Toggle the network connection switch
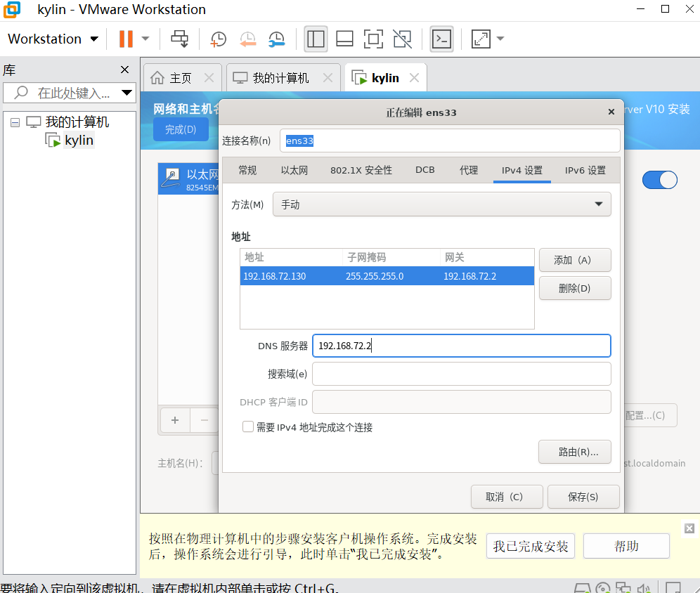The height and width of the screenshot is (593, 700). tap(659, 180)
